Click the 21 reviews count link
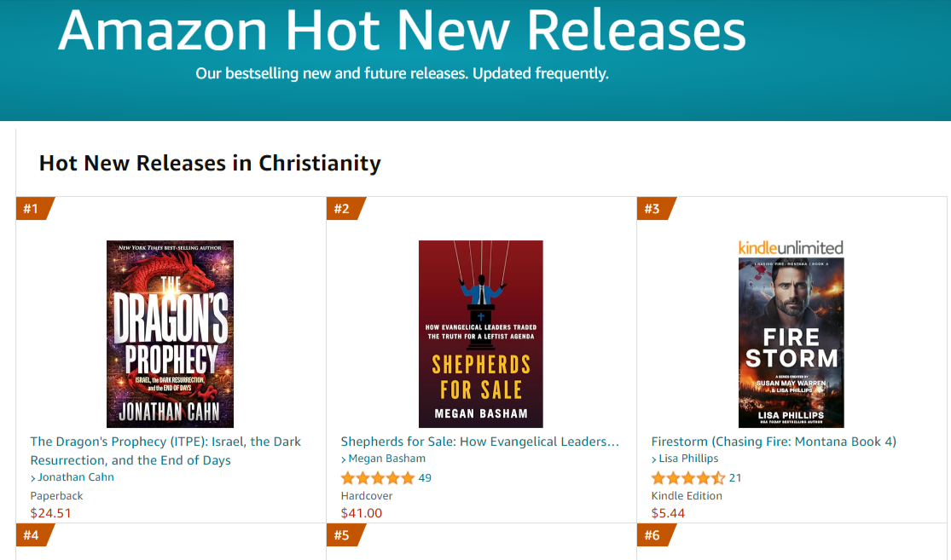Viewport: 951px width, 560px height. (736, 476)
